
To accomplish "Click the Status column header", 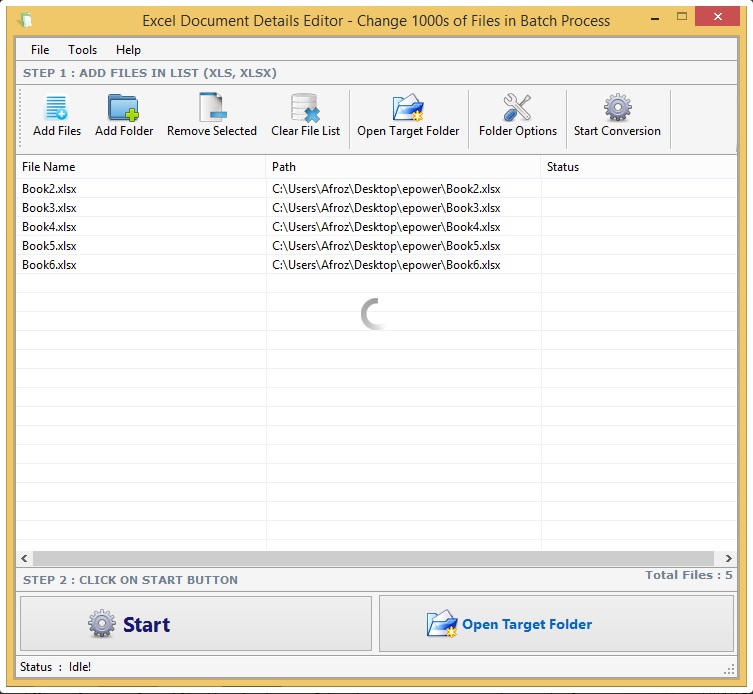I will (640, 167).
